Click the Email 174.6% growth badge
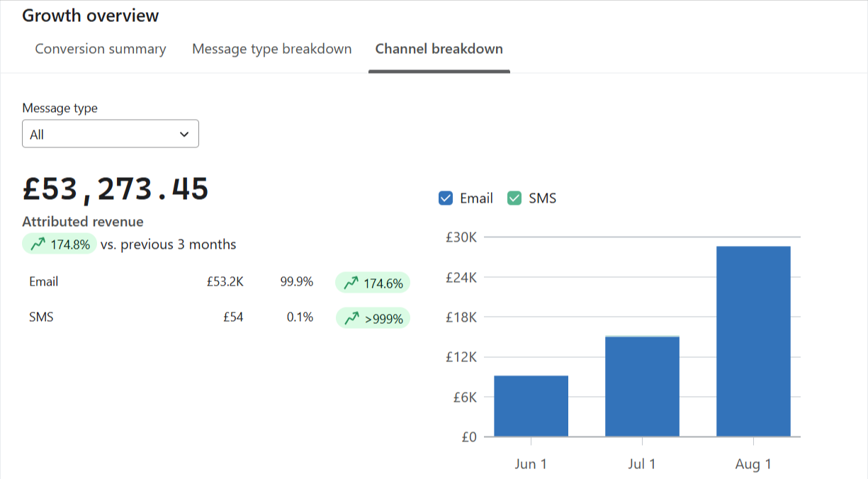The height and width of the screenshot is (479, 868). click(x=373, y=283)
